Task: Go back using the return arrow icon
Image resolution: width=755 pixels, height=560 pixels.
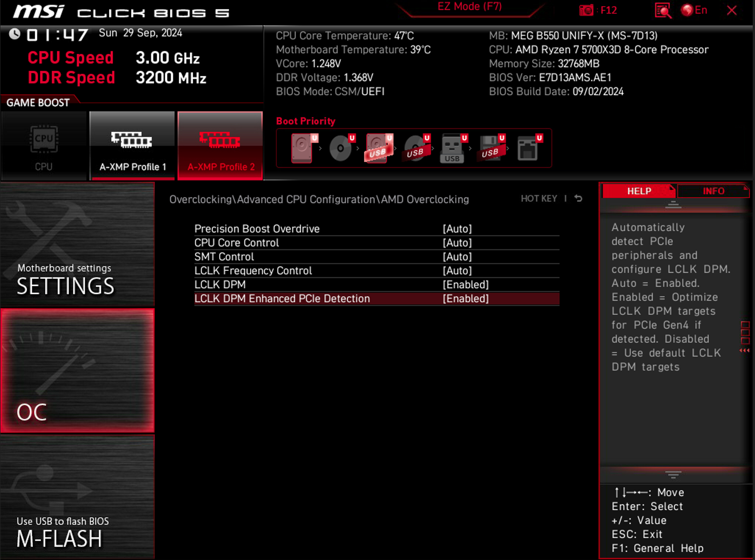Action: click(578, 199)
